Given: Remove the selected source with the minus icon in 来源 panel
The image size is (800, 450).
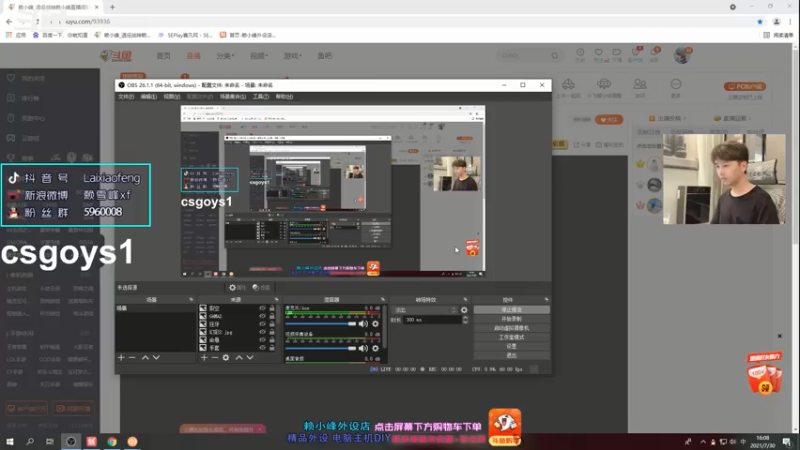Looking at the screenshot, I should click(215, 358).
